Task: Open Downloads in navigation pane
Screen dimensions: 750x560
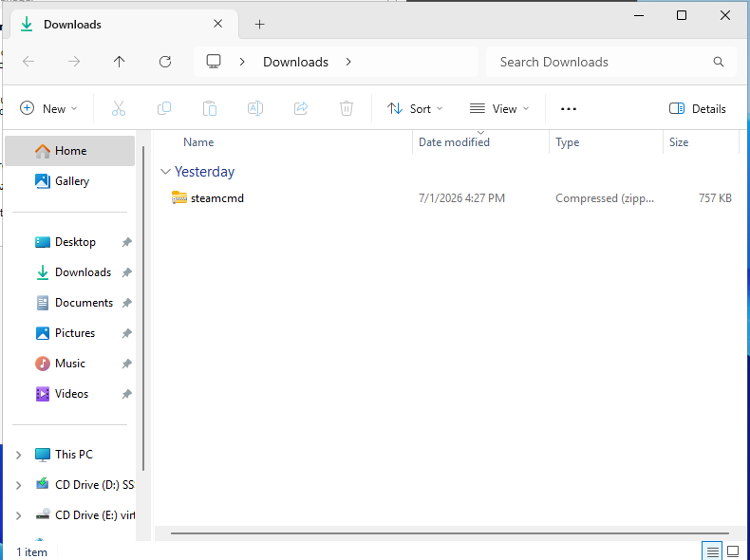Action: pos(70,272)
